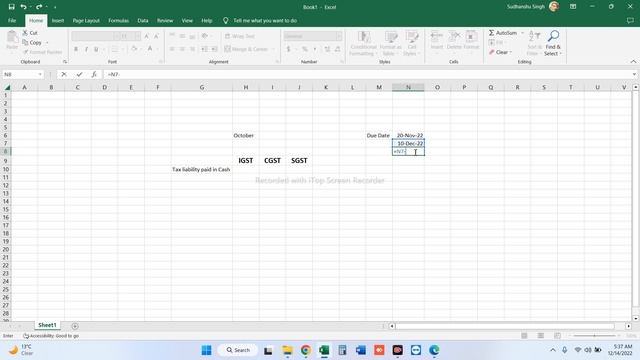
Task: Open clock and date in system tray
Action: [620, 350]
